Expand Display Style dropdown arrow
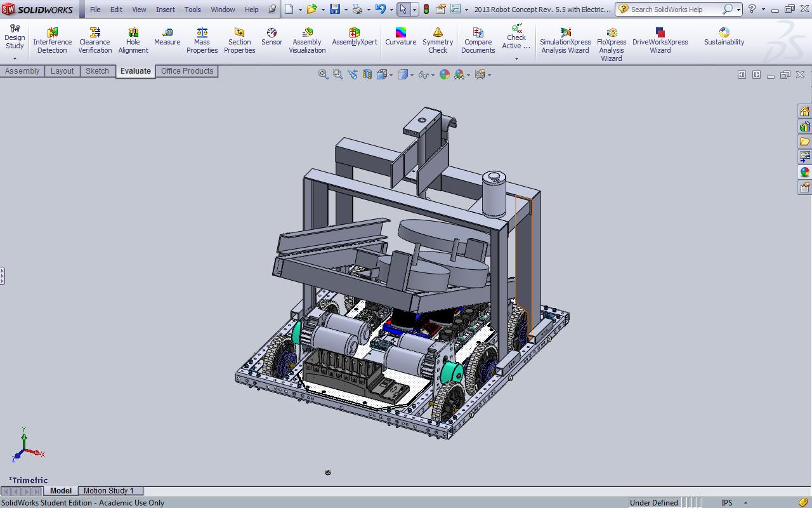Viewport: 812px width, 508px height. point(412,75)
